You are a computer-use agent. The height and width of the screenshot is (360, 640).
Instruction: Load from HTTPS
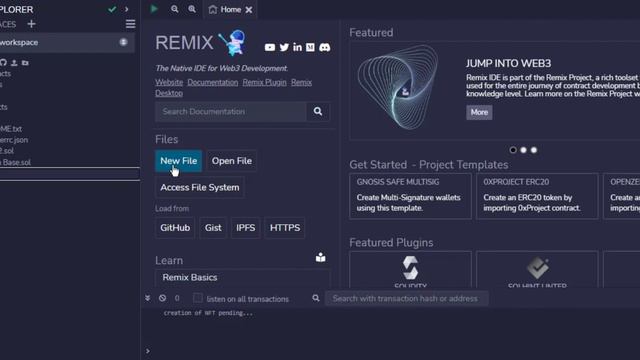click(x=284, y=228)
